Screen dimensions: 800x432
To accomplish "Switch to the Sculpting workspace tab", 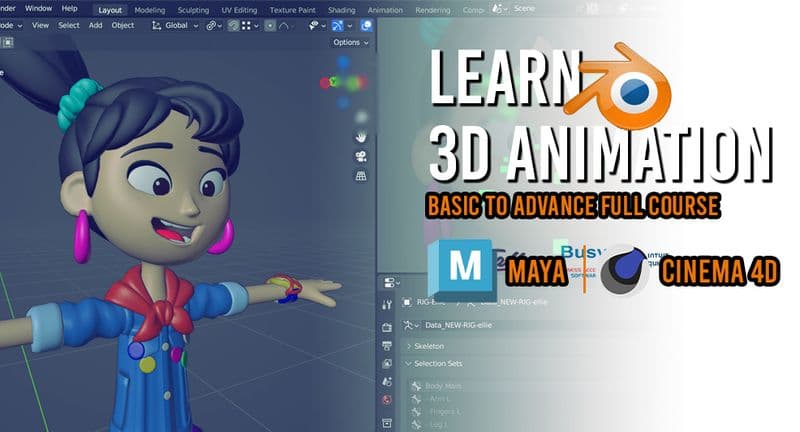I will click(x=193, y=10).
